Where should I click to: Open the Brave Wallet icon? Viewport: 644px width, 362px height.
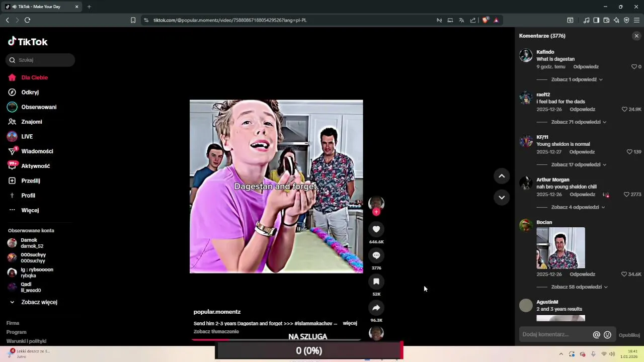click(606, 20)
